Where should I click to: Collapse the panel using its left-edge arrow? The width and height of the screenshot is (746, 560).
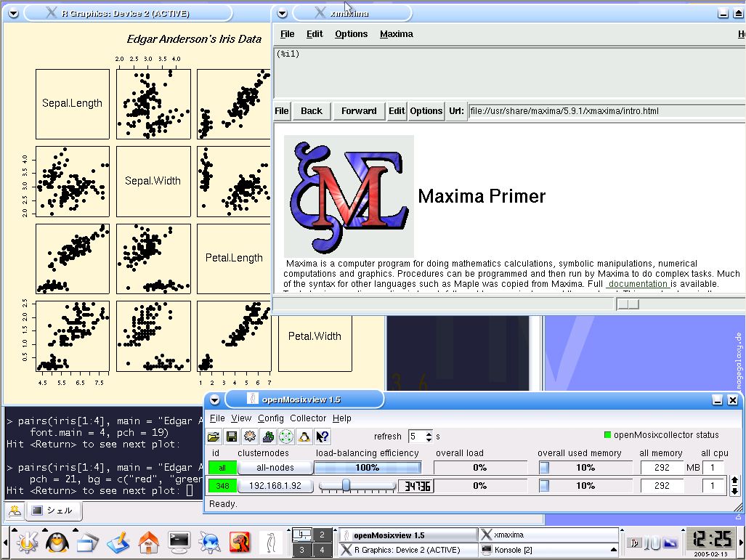[x=5, y=543]
